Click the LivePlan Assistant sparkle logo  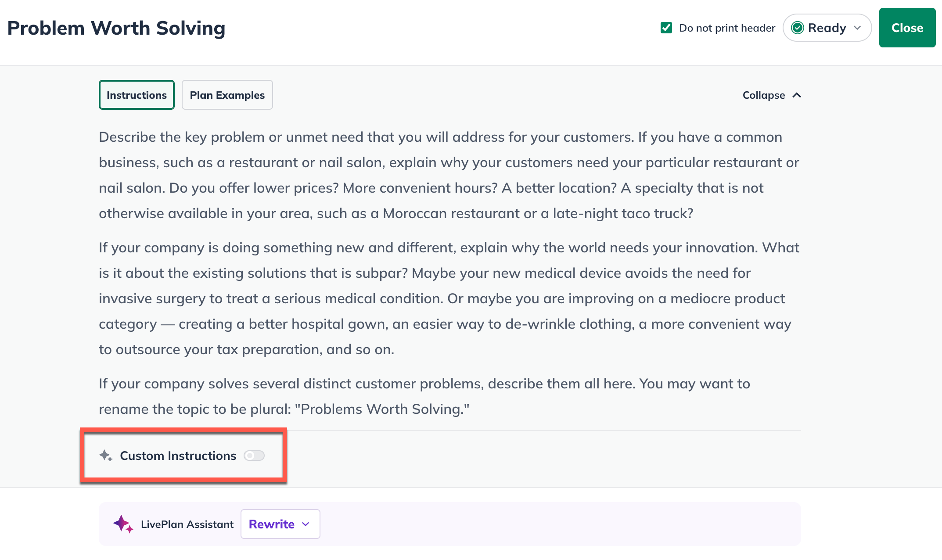[123, 524]
